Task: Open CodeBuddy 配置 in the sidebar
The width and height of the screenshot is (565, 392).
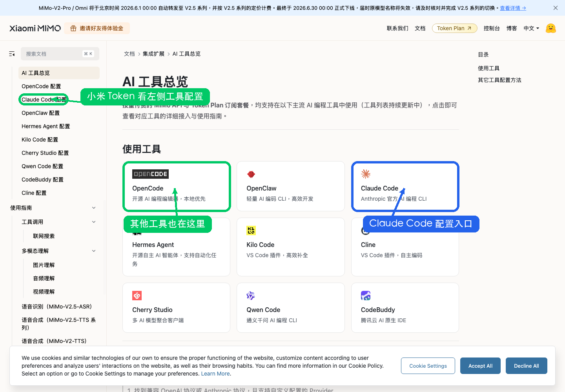Action: [x=42, y=180]
